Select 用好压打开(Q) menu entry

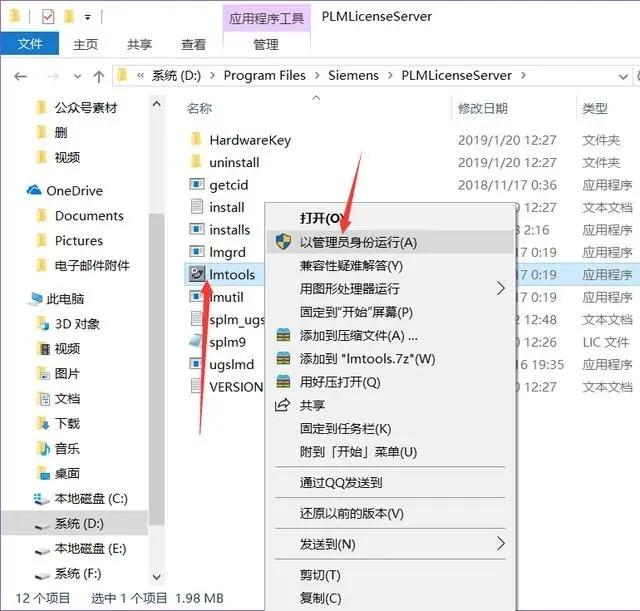(390, 382)
